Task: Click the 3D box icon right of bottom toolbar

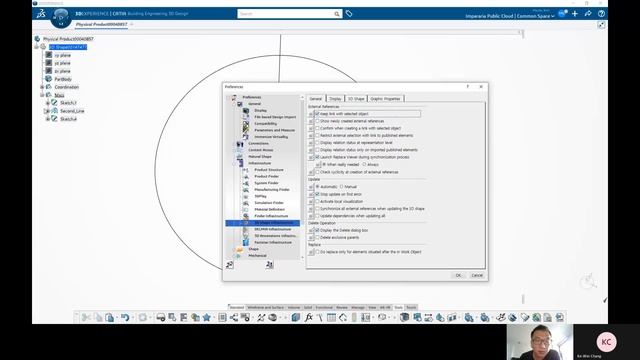Action: [404, 317]
